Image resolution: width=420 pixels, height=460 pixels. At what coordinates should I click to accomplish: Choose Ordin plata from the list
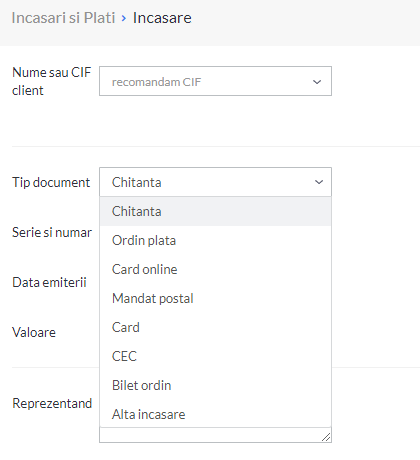click(x=215, y=240)
